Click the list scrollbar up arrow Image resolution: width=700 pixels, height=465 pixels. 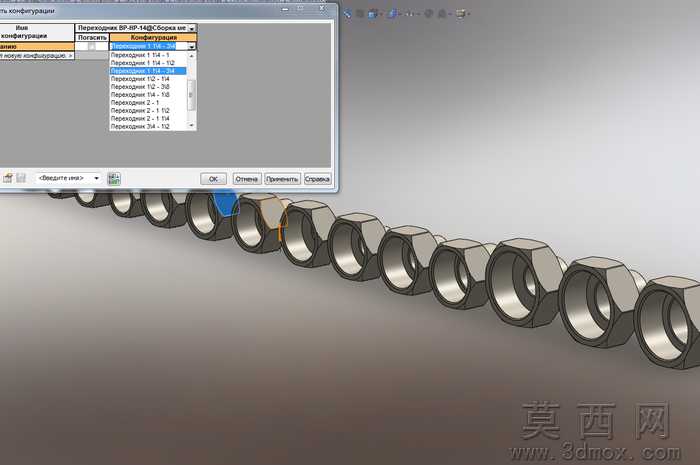tap(192, 55)
